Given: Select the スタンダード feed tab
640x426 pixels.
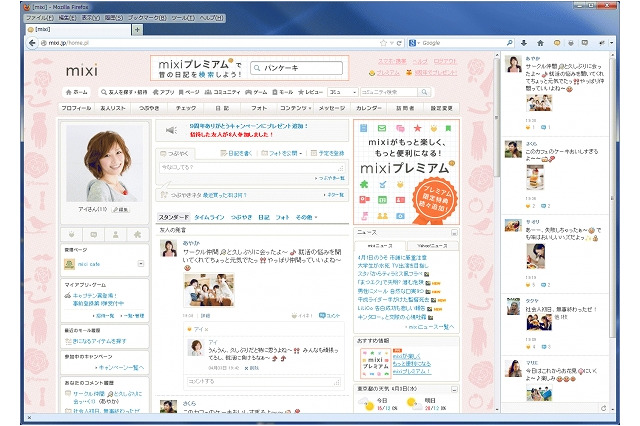Looking at the screenshot, I should tap(173, 217).
